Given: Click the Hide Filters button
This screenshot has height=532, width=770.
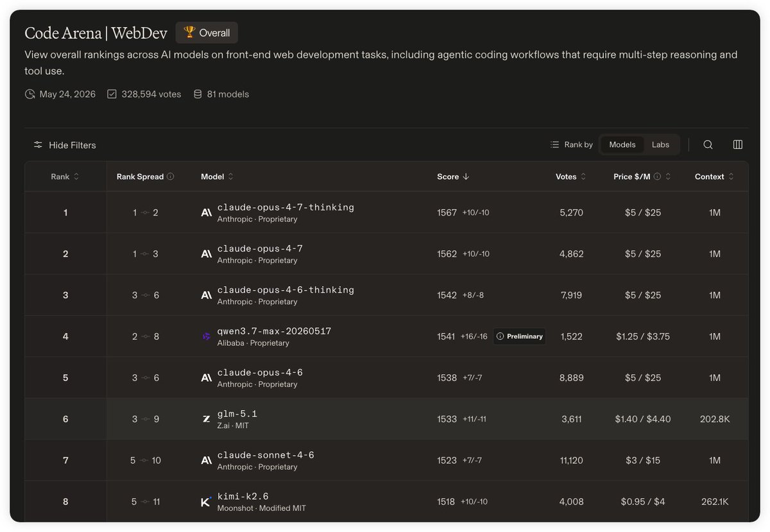Looking at the screenshot, I should (65, 145).
